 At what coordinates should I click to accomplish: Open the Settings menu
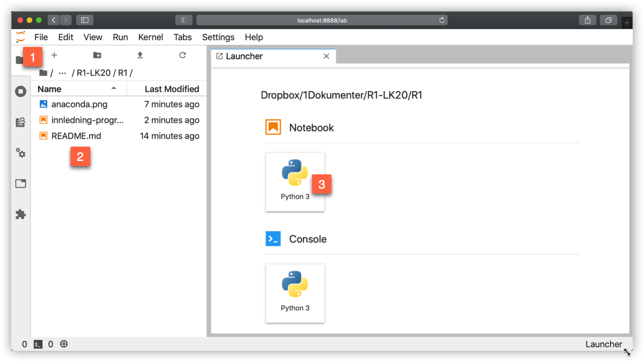(218, 37)
